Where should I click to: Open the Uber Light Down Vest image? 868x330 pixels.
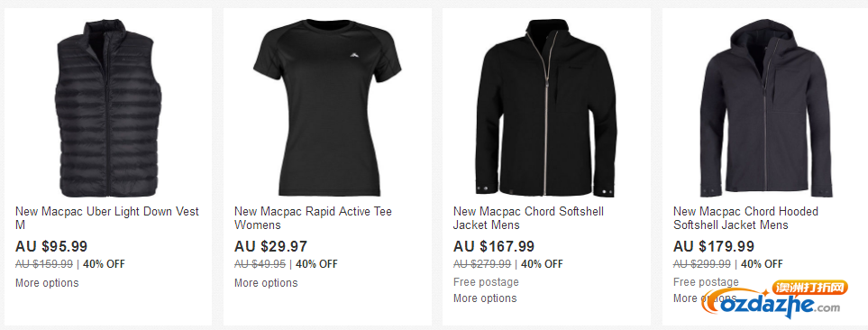108,108
